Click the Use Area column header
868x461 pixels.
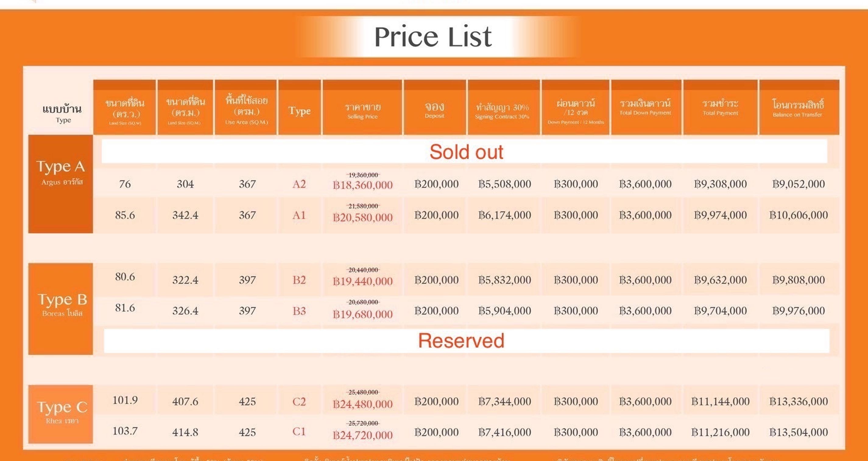pos(246,107)
